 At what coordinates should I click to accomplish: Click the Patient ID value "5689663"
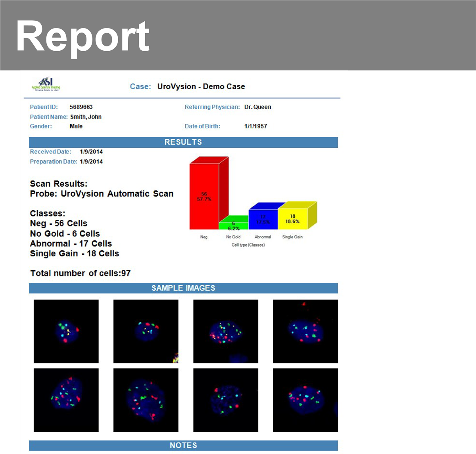point(81,107)
